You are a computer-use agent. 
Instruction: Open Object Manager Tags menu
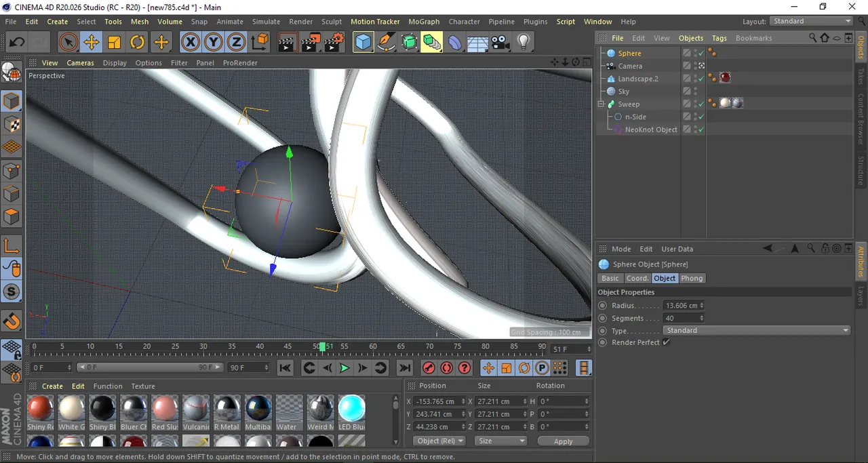(x=719, y=38)
